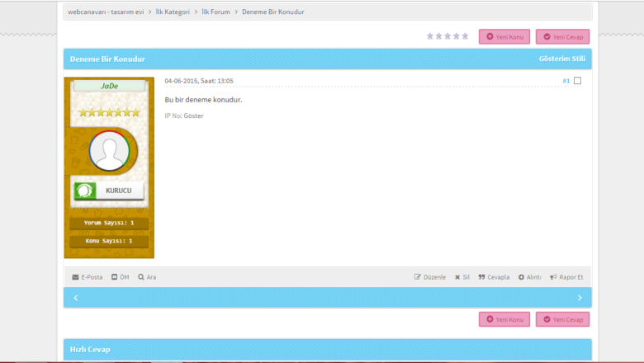644x363 pixels.
Task: Rate thread with the third star
Action: pyautogui.click(x=447, y=36)
